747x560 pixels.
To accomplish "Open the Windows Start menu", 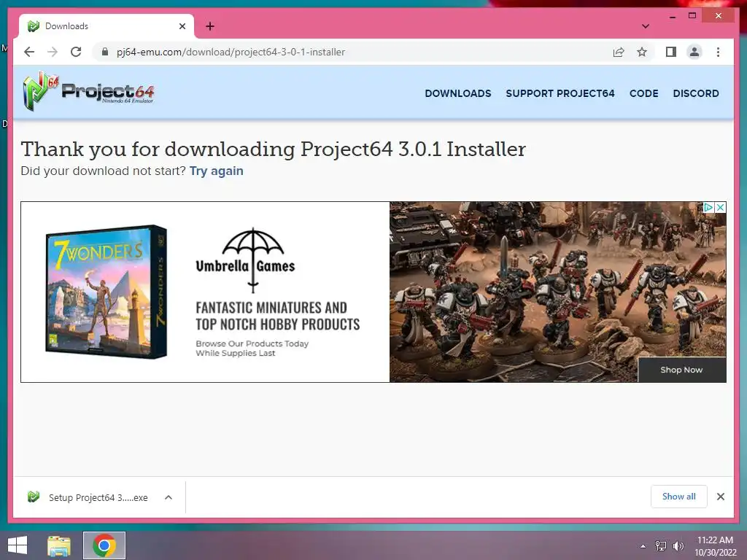I will 18,545.
